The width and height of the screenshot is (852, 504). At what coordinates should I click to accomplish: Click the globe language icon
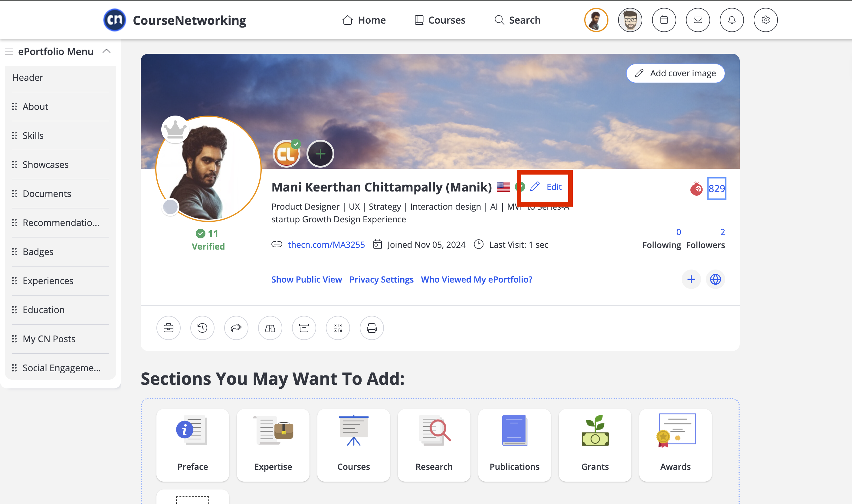[x=716, y=279]
